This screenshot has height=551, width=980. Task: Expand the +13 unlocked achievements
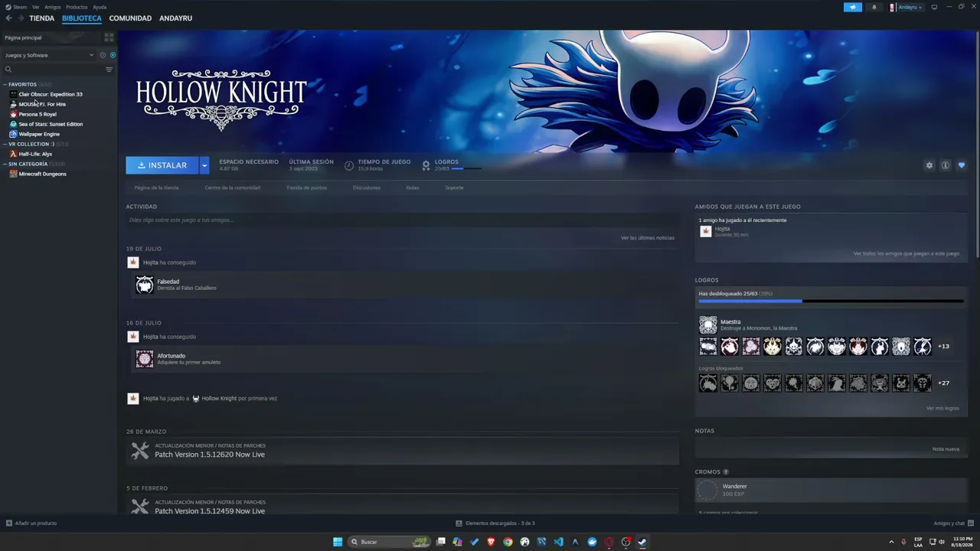pos(944,347)
